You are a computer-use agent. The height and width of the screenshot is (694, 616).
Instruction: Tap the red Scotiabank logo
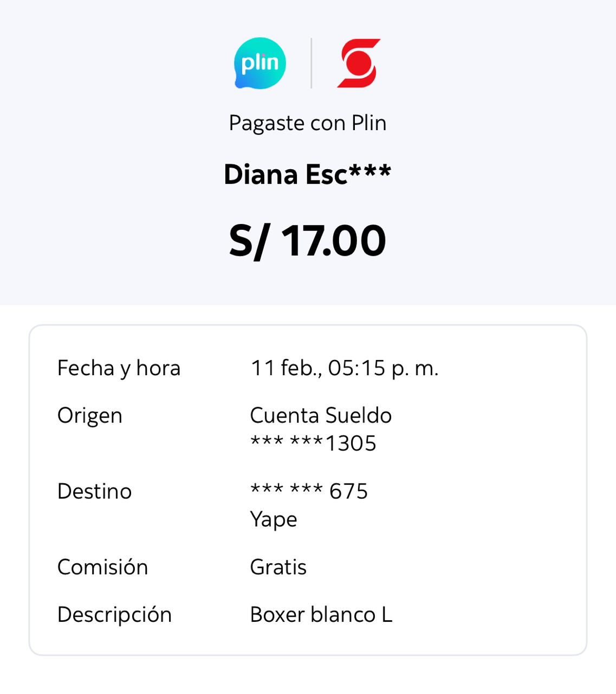pos(359,63)
